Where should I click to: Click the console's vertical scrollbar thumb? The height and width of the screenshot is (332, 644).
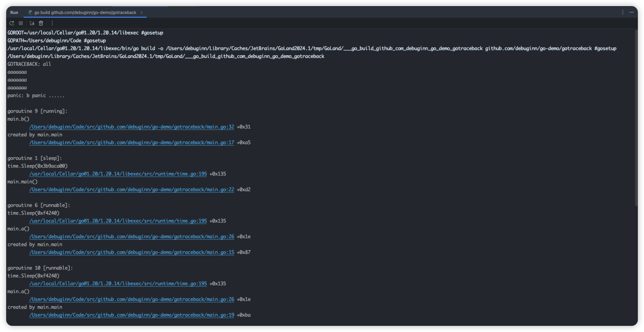point(636,118)
